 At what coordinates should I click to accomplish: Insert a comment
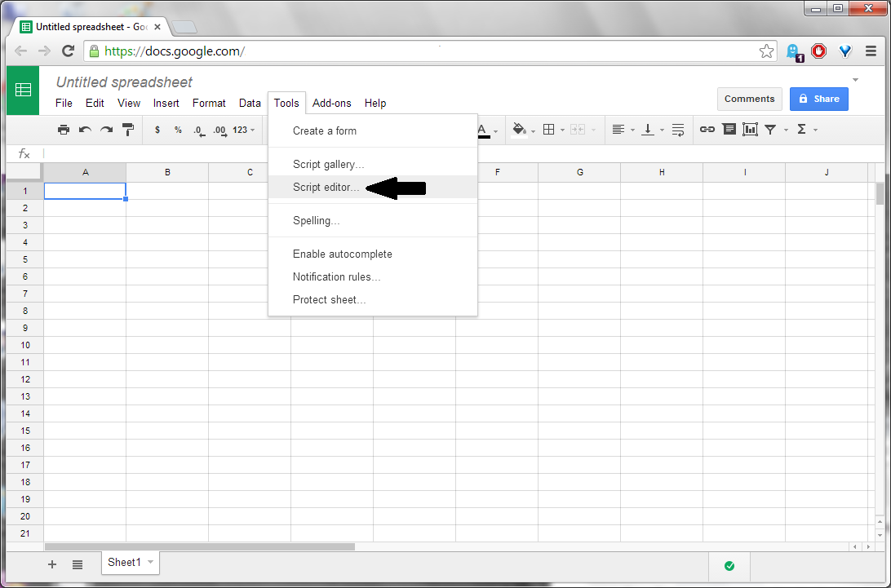pos(729,129)
